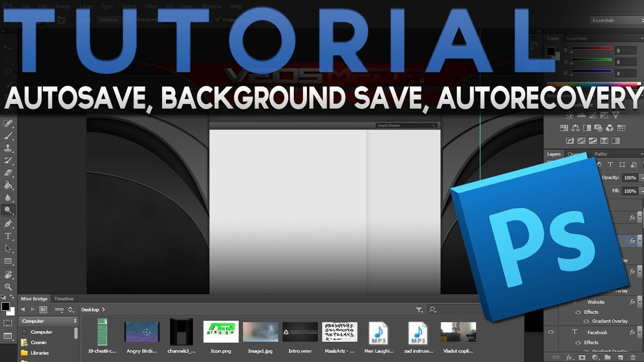Switch to the Swatches tab
Screen dimensions: 644x362
(x=577, y=39)
